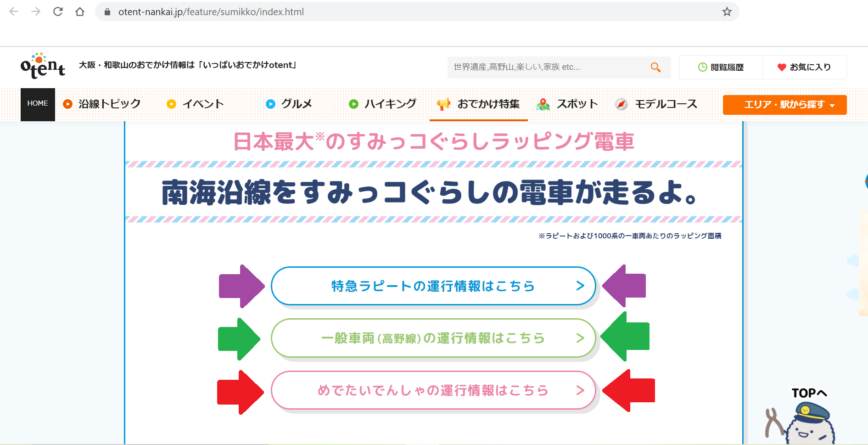This screenshot has height=445, width=868.
Task: Open 沿線トピック menu item
Action: coord(102,104)
